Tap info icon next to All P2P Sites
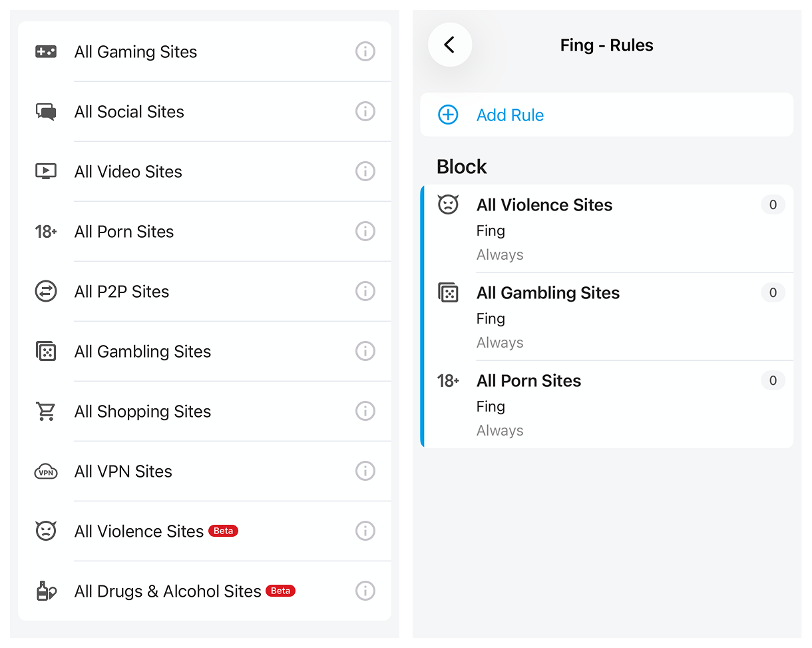This screenshot has width=812, height=648. coord(365,291)
